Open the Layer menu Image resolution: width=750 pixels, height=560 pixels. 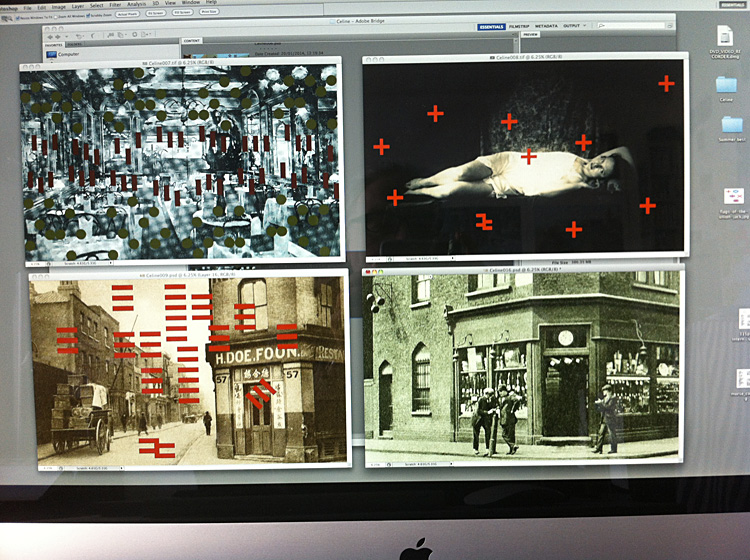(77, 6)
